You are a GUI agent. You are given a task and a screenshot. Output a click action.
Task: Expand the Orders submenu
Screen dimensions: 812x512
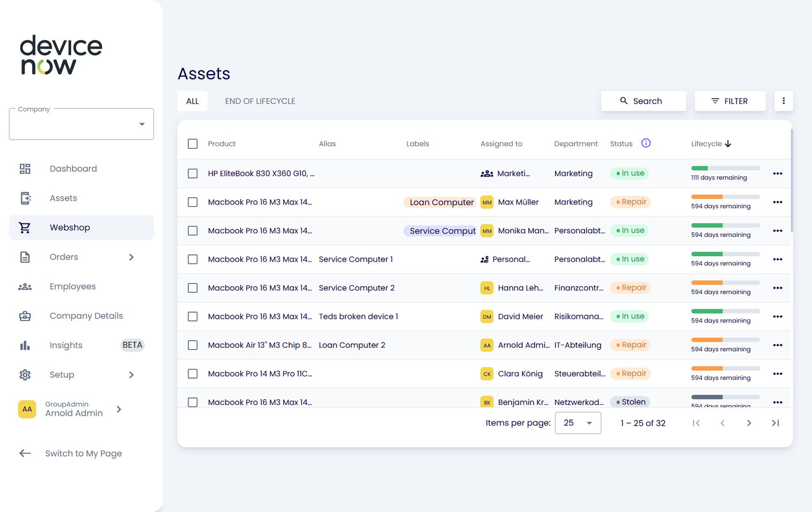pos(131,257)
